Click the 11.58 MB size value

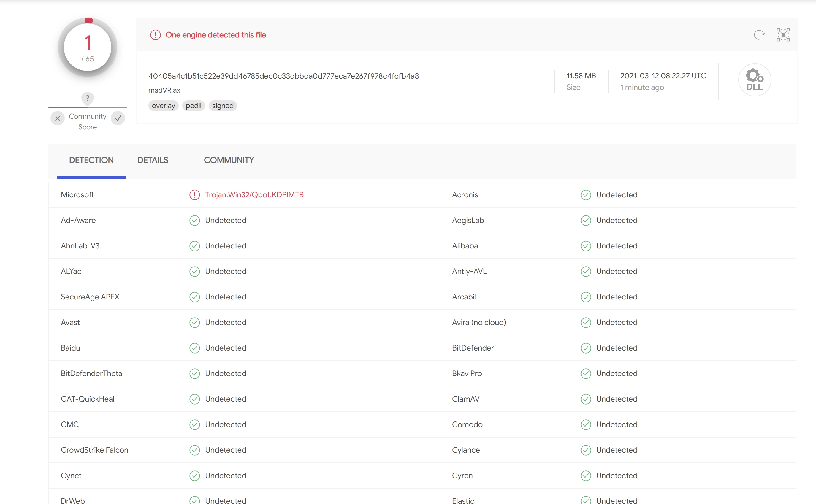(581, 76)
